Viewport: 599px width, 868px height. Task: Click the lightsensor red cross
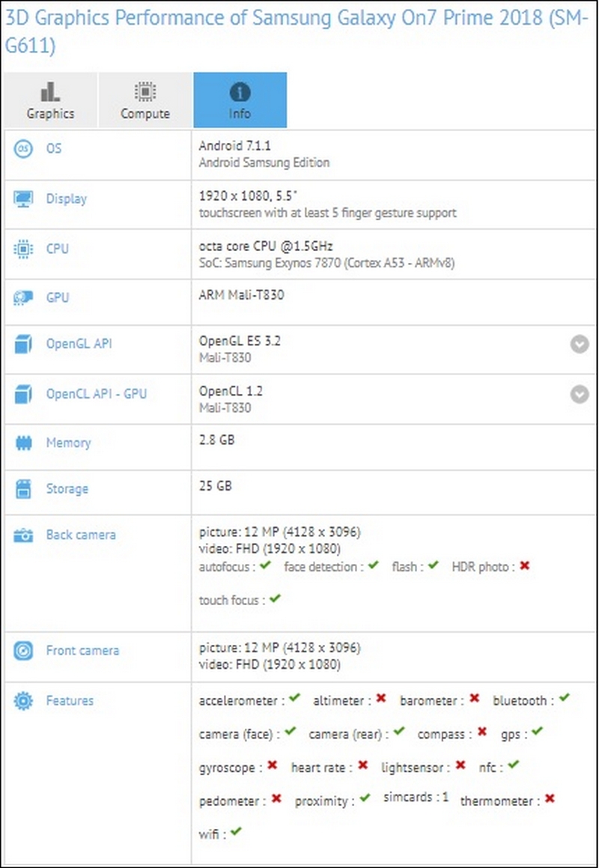tap(460, 765)
